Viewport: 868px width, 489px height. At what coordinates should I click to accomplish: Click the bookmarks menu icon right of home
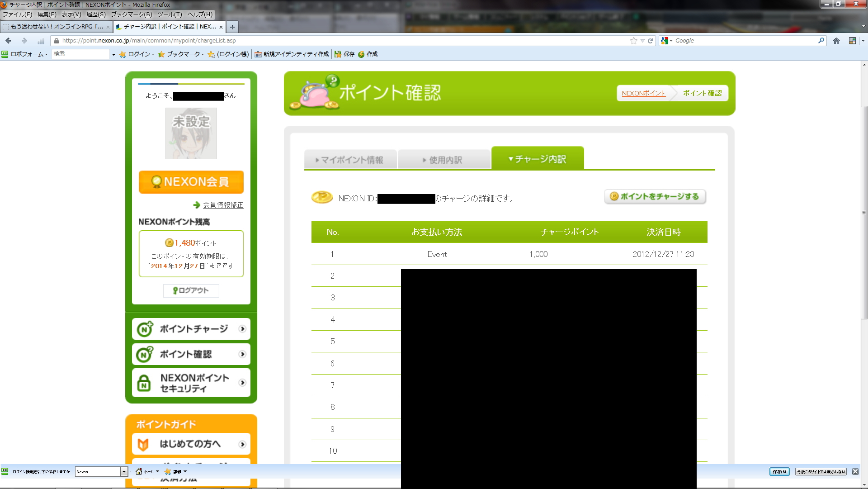[852, 41]
